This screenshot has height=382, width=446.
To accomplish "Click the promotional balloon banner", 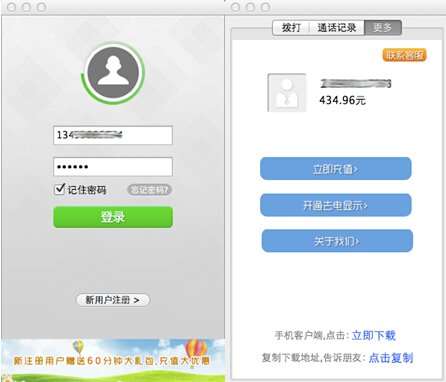I will [x=113, y=360].
